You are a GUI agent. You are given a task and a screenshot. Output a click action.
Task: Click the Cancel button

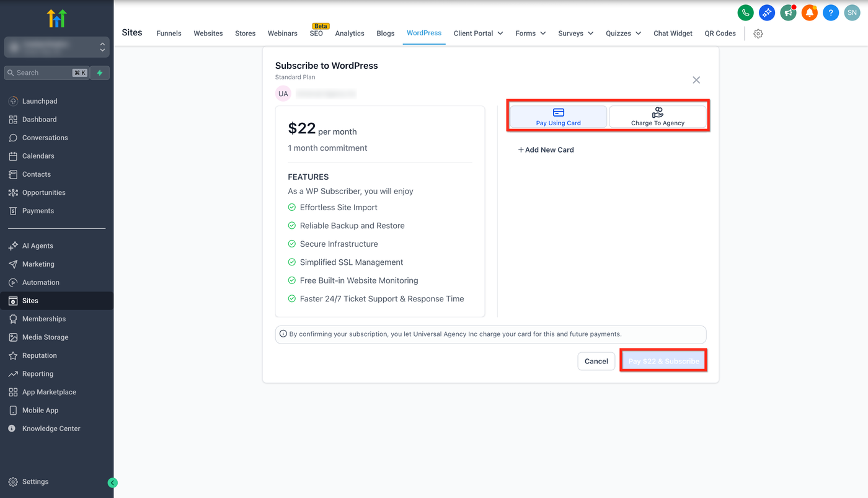pyautogui.click(x=596, y=361)
